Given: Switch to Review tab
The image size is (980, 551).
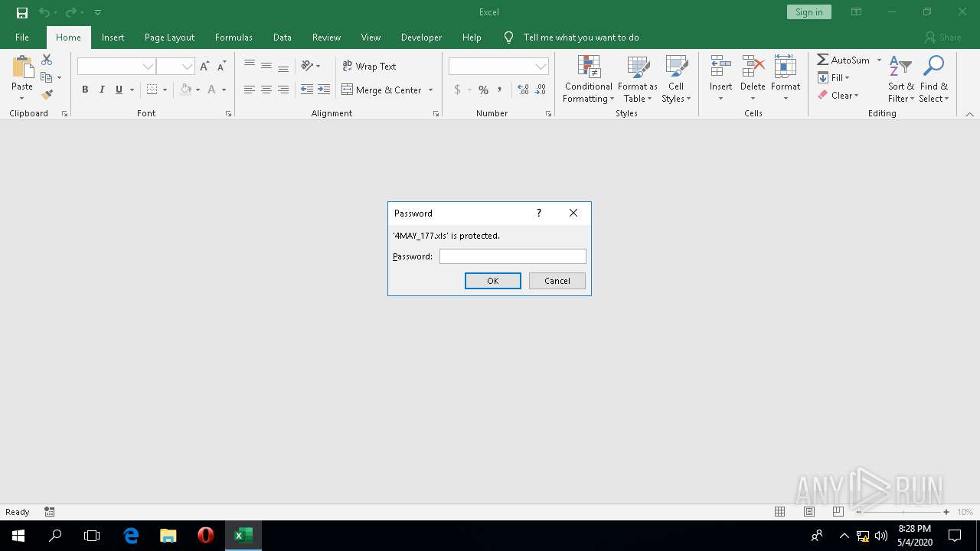Looking at the screenshot, I should [326, 37].
